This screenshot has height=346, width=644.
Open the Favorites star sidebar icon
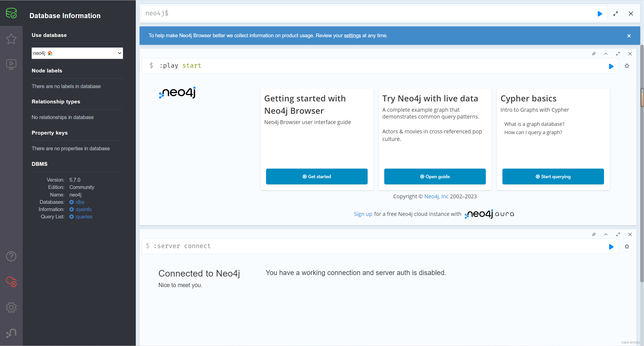11,39
